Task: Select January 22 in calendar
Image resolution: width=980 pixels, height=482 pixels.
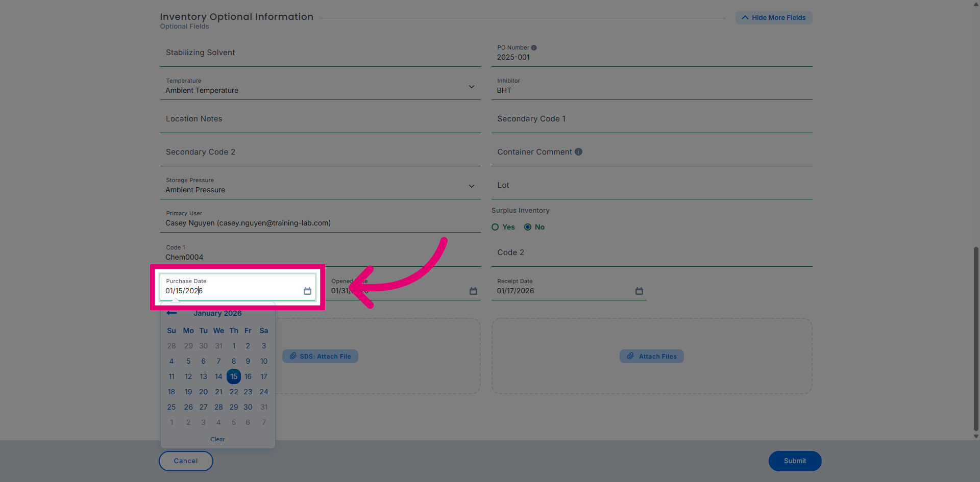Action: coord(234,392)
